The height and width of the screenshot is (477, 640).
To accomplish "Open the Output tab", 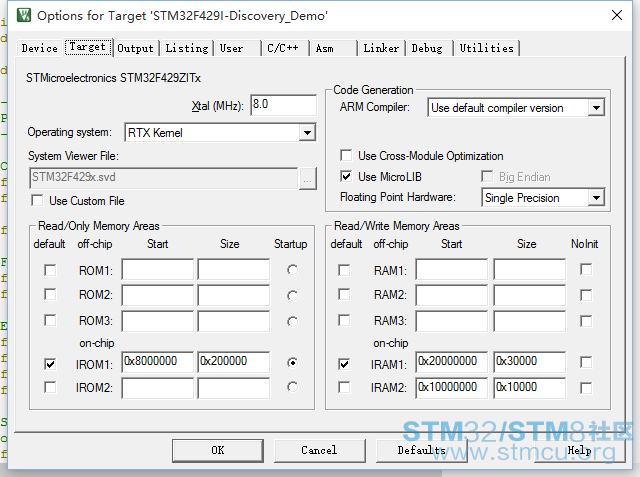I will pyautogui.click(x=136, y=48).
